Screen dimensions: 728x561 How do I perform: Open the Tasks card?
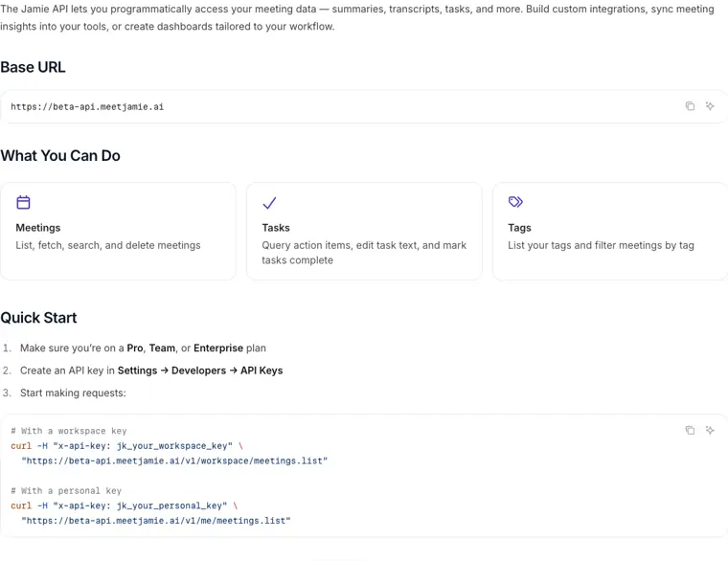[364, 231]
